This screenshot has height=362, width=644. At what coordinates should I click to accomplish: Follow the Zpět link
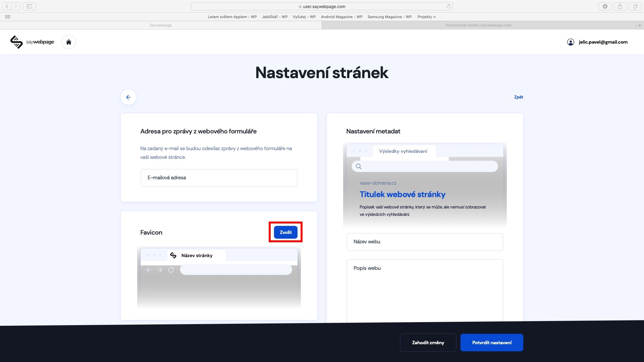(x=519, y=97)
